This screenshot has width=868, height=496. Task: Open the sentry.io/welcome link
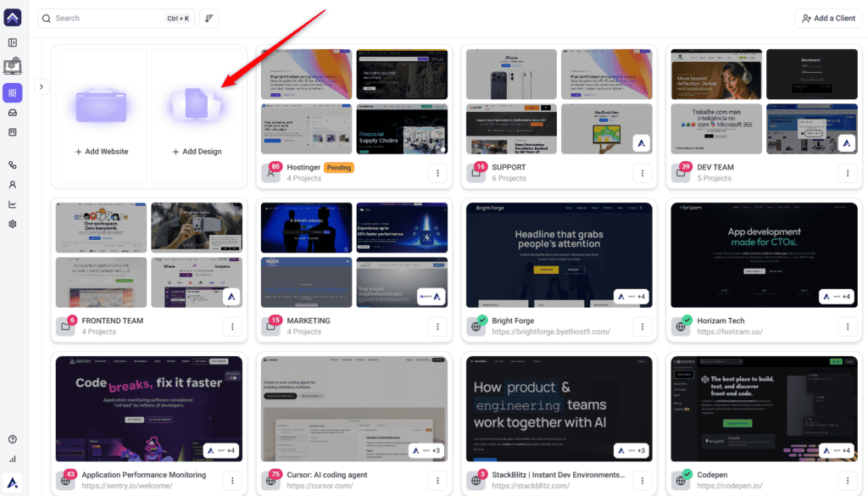[127, 486]
